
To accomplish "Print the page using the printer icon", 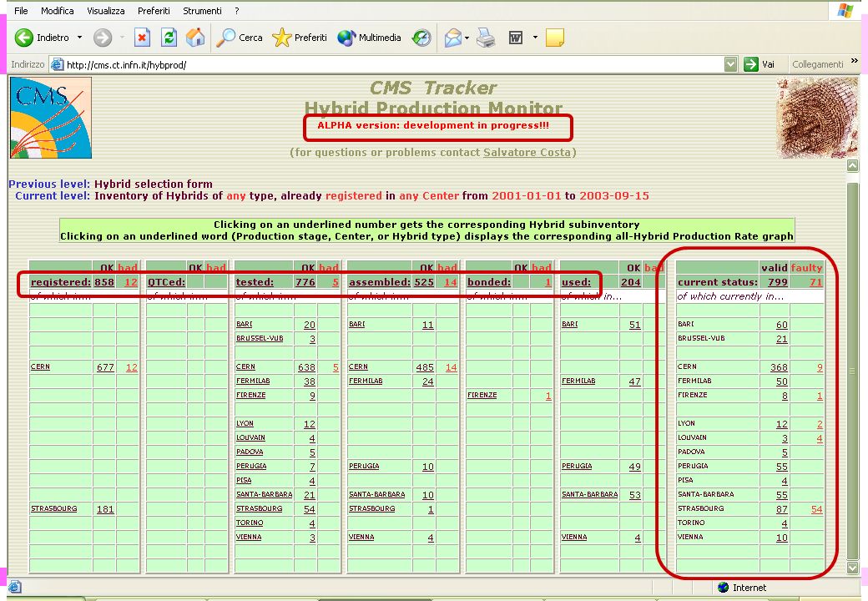I will pyautogui.click(x=486, y=38).
